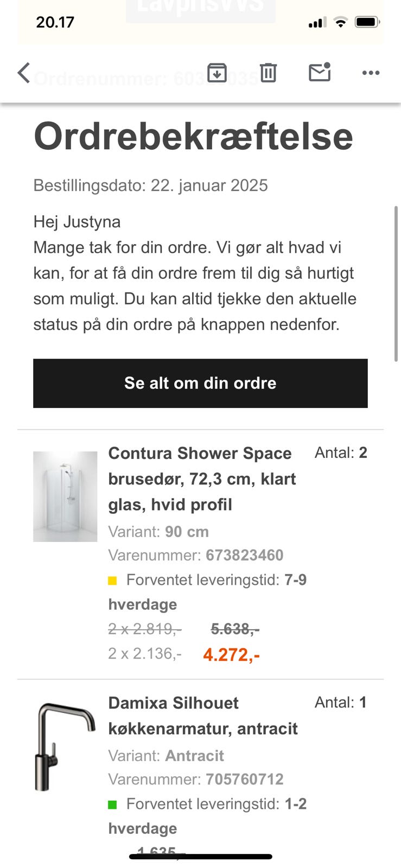
Task: Tap the back chevron arrow
Action: tap(23, 73)
